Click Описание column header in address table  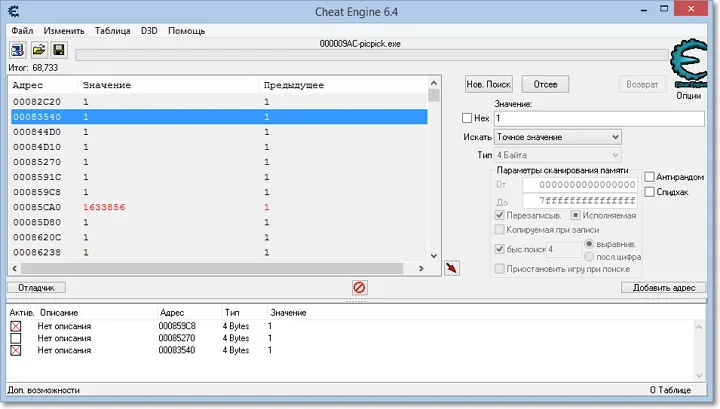pyautogui.click(x=59, y=313)
